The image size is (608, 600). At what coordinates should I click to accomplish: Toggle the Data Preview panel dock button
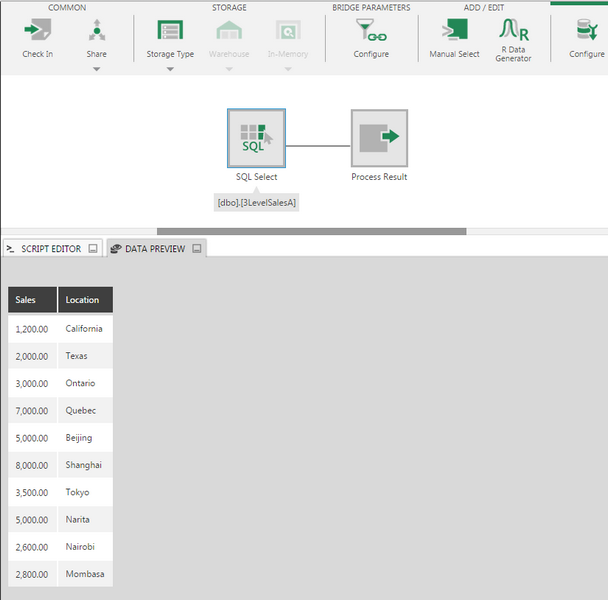197,248
